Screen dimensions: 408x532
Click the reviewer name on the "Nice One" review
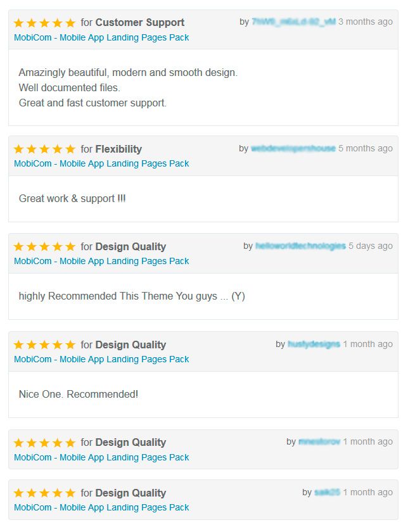[x=314, y=344]
